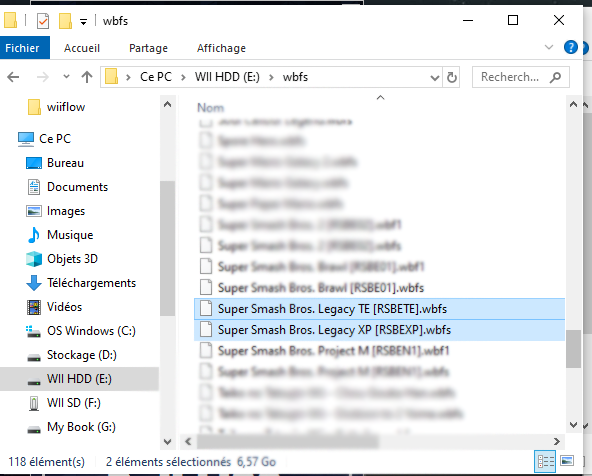Image resolution: width=592 pixels, height=476 pixels.
Task: Select WII HDD (E:) in navigation pane
Action: click(79, 379)
